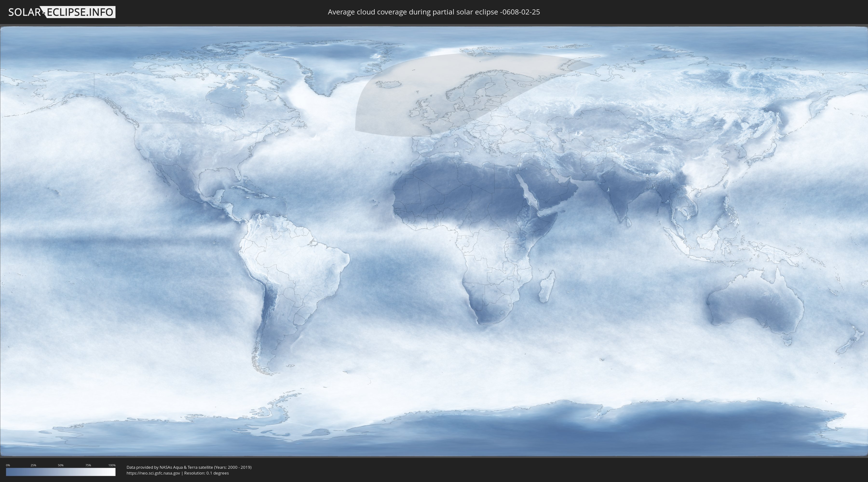Click the cloud coverage title text
868x482 pixels.
(x=434, y=12)
